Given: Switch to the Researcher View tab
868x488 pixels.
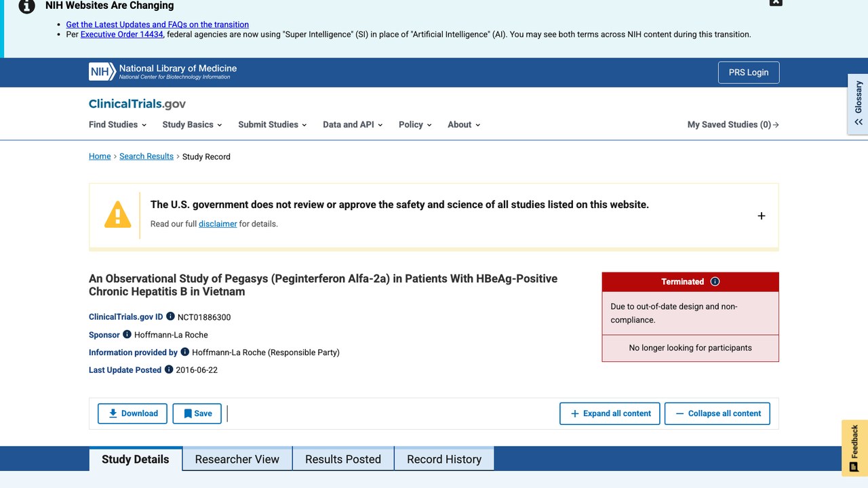Looking at the screenshot, I should [237, 459].
